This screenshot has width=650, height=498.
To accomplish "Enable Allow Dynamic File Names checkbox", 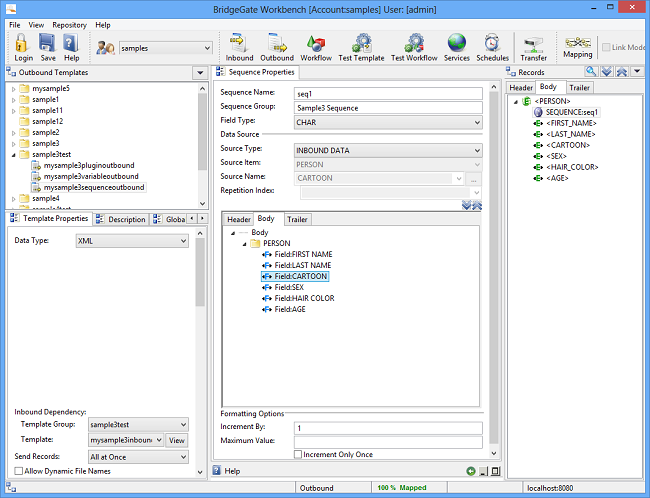I will [x=18, y=471].
